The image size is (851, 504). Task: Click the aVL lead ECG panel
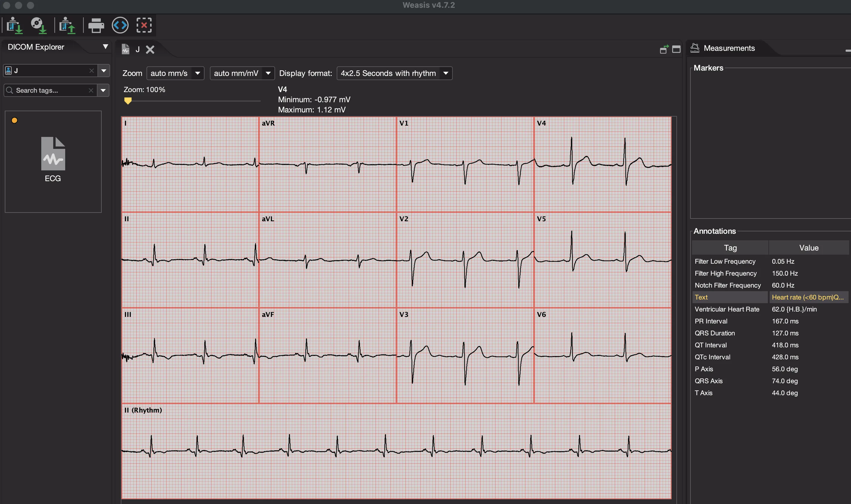click(327, 260)
